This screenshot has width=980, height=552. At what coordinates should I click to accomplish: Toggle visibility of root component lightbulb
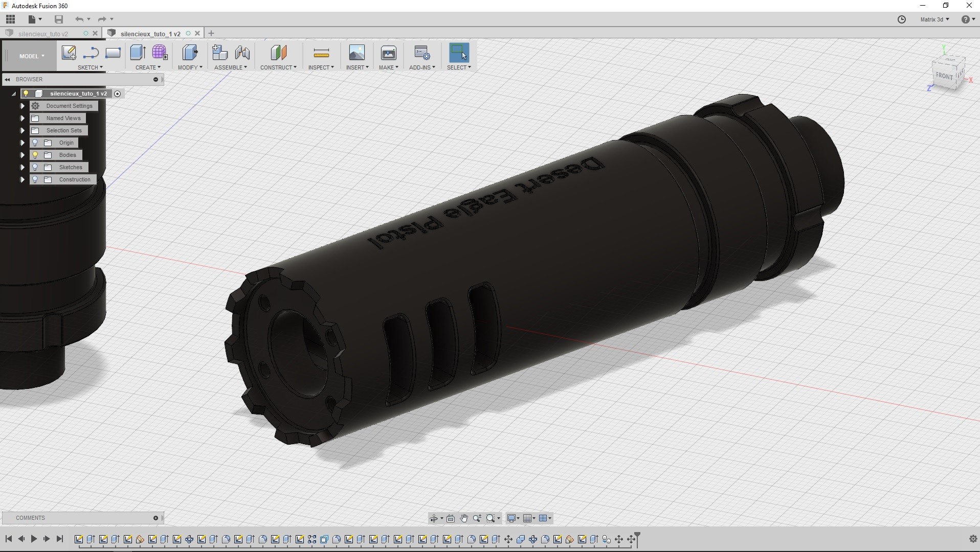(x=26, y=94)
